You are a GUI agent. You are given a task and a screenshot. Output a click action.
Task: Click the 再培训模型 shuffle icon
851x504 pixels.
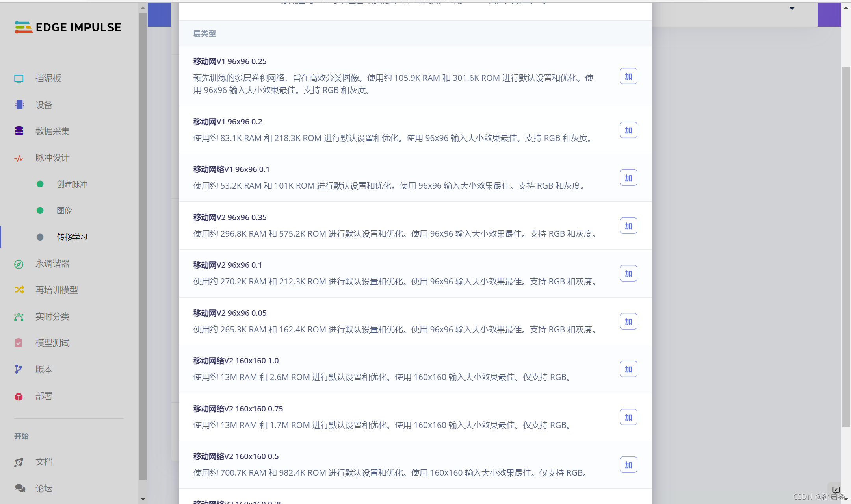pyautogui.click(x=19, y=290)
